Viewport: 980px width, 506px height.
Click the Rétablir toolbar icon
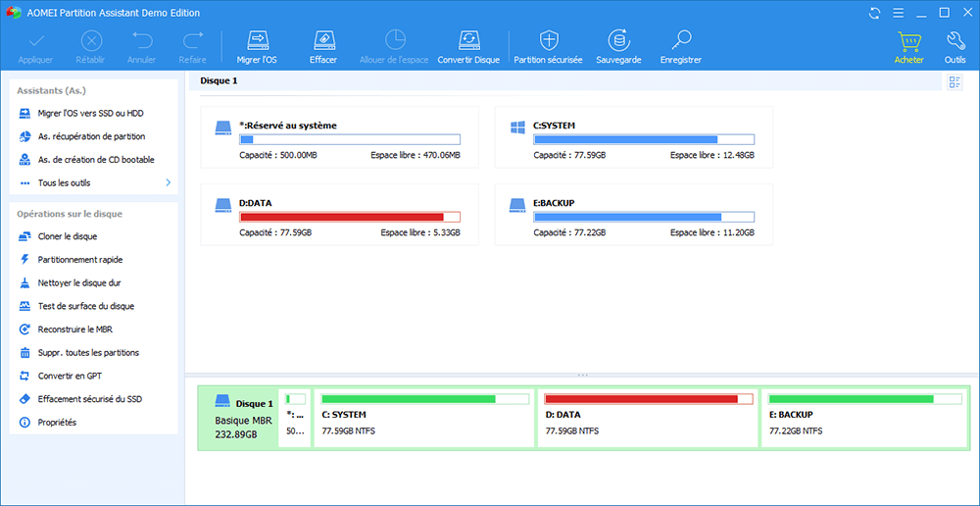tap(91, 41)
